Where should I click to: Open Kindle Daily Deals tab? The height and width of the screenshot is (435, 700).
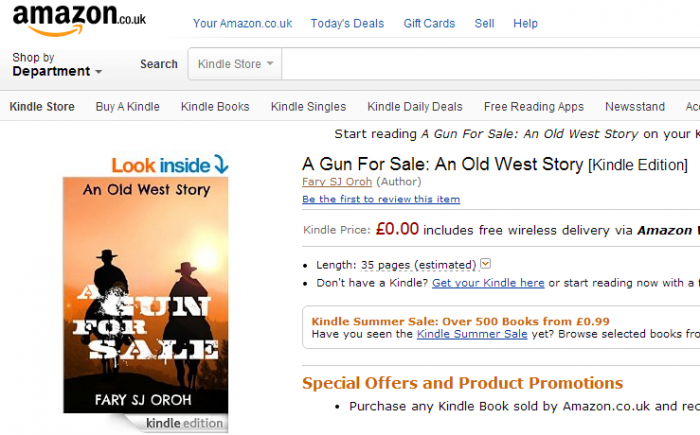point(415,107)
